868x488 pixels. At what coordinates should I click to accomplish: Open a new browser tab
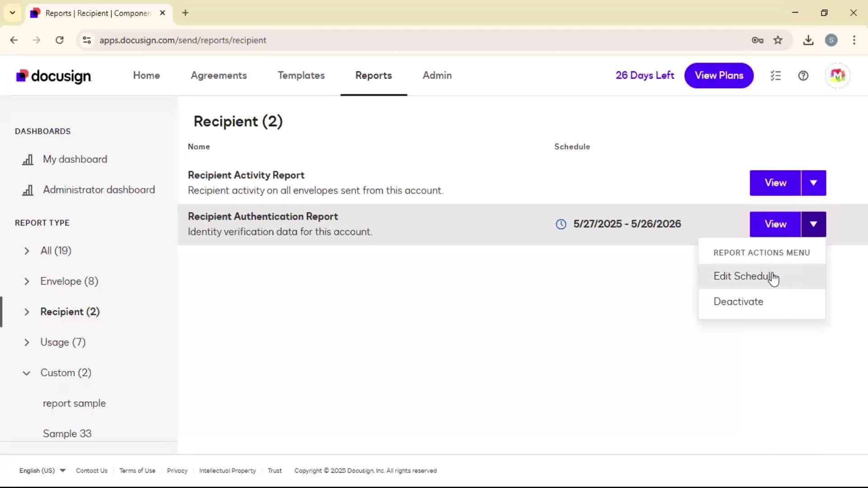click(x=185, y=13)
